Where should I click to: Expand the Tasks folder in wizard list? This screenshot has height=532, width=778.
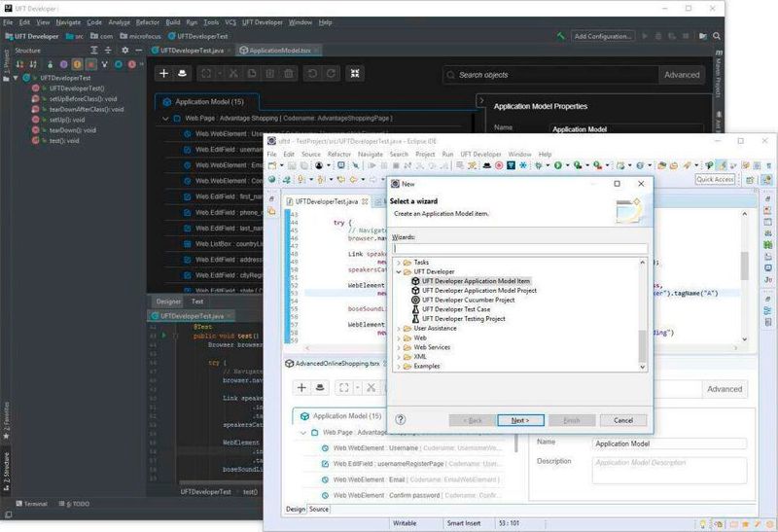399,263
